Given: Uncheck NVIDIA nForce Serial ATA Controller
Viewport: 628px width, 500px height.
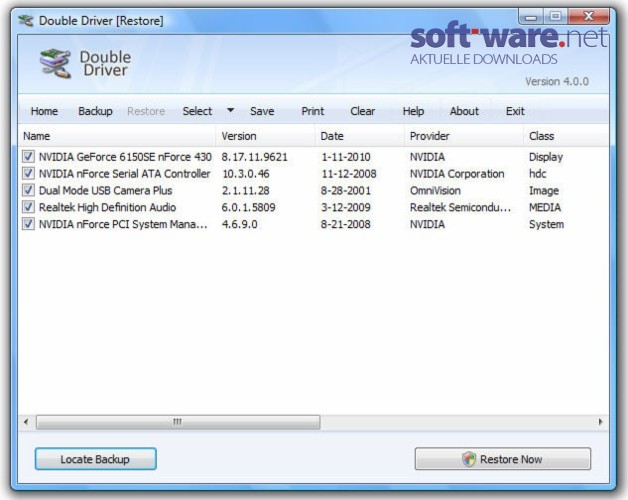Looking at the screenshot, I should tap(28, 173).
